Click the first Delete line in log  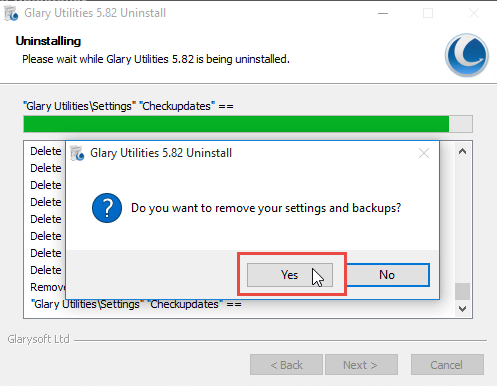(x=46, y=151)
